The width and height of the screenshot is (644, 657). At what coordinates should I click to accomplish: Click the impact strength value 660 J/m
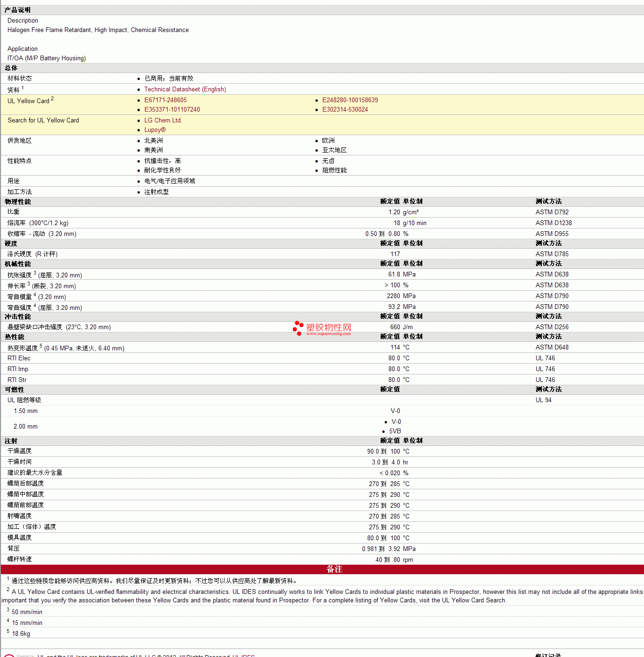coord(402,327)
